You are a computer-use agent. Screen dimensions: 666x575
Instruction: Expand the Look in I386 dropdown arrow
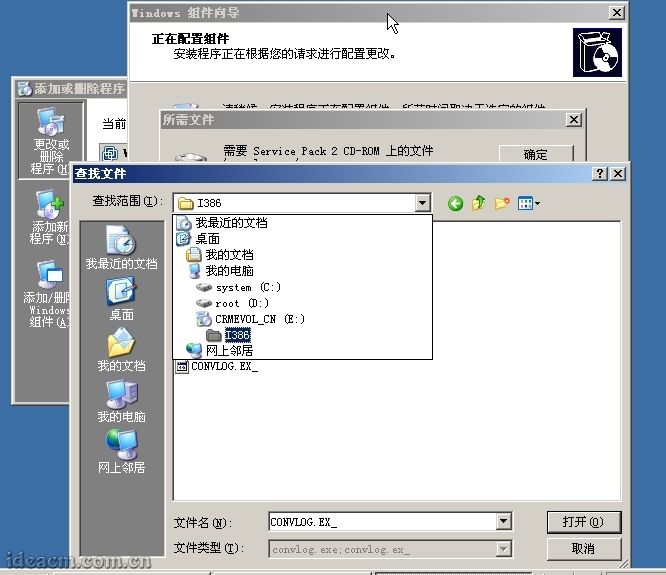pyautogui.click(x=422, y=203)
